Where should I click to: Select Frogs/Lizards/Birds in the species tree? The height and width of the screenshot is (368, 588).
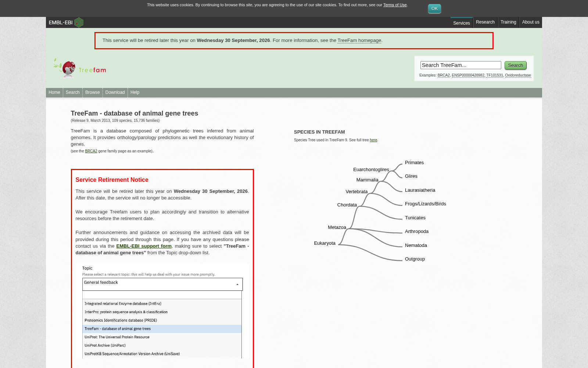click(426, 204)
